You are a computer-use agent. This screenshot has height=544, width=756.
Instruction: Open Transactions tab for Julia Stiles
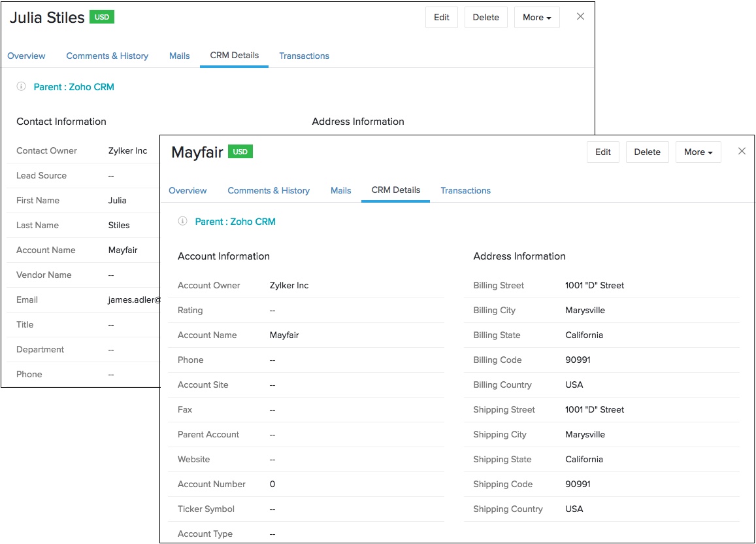click(304, 56)
